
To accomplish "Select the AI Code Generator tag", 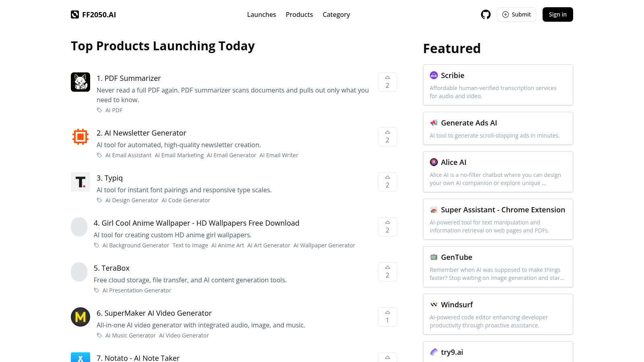I will pyautogui.click(x=186, y=200).
